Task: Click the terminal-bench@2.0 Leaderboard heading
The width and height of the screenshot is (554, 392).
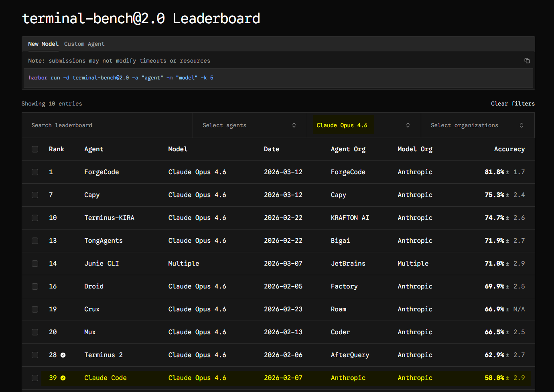Action: pos(141,18)
